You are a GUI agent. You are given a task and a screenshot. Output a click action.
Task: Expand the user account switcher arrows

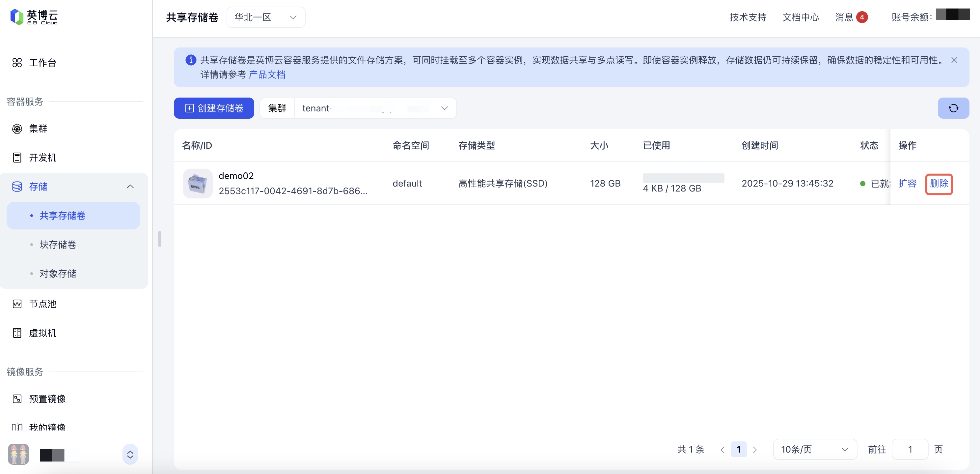(130, 455)
